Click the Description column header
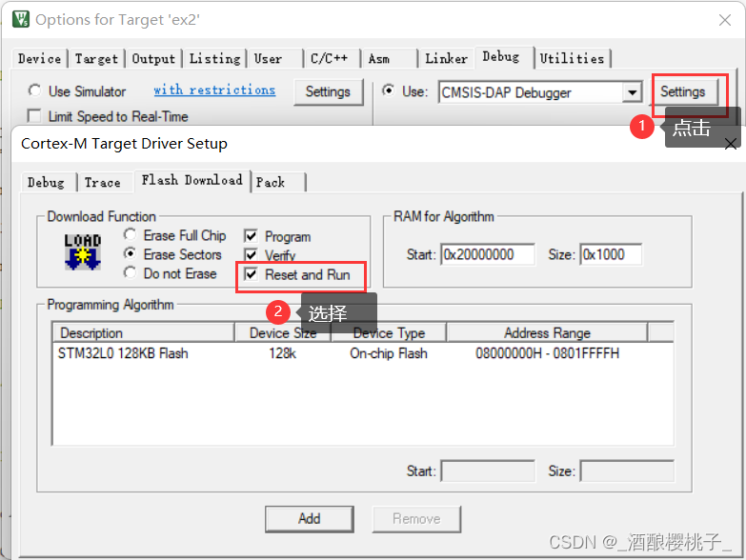The width and height of the screenshot is (746, 560). (x=144, y=332)
